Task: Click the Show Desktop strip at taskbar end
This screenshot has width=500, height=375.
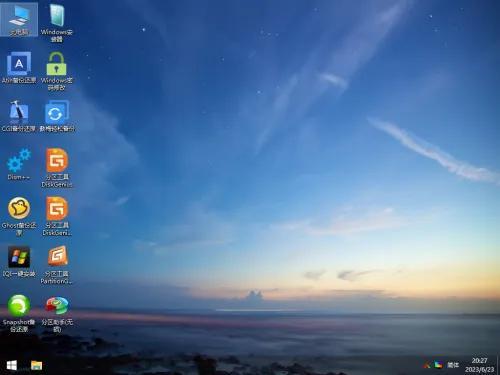Action: pyautogui.click(x=498, y=365)
